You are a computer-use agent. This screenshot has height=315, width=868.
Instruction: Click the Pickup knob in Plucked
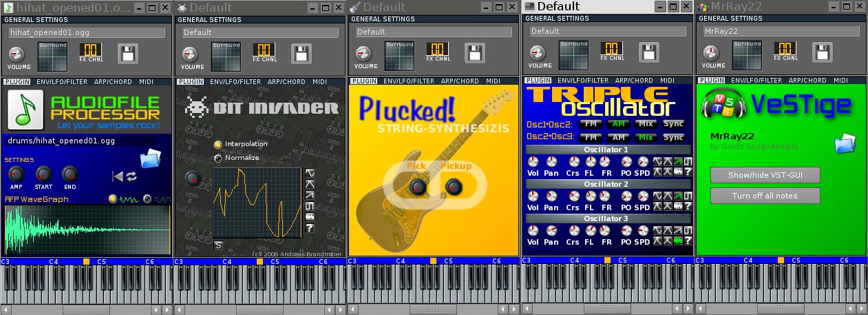pyautogui.click(x=453, y=186)
